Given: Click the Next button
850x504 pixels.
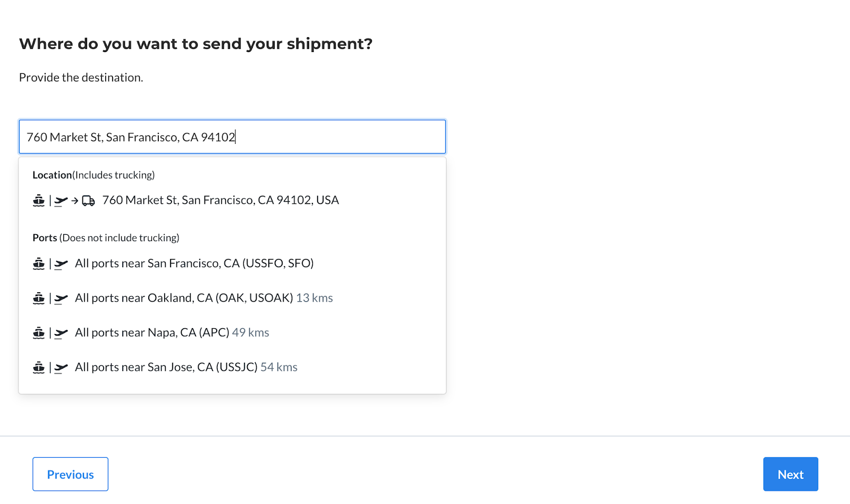Looking at the screenshot, I should point(790,474).
